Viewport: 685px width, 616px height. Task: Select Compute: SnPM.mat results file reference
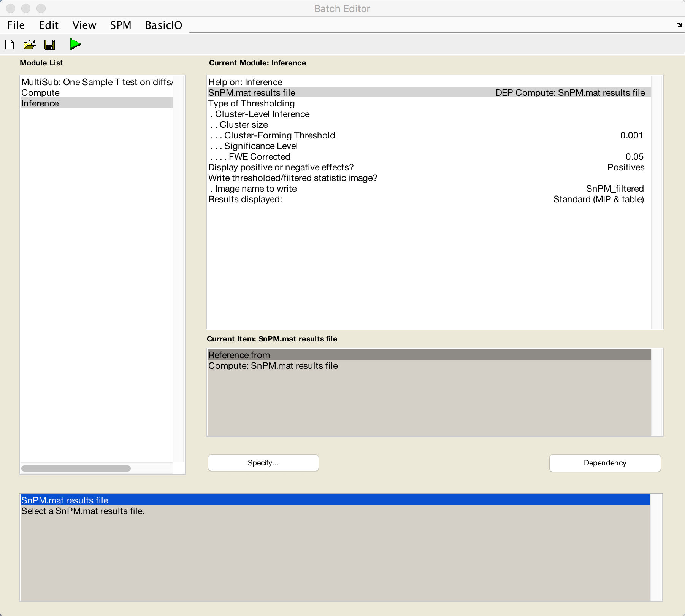coord(429,366)
